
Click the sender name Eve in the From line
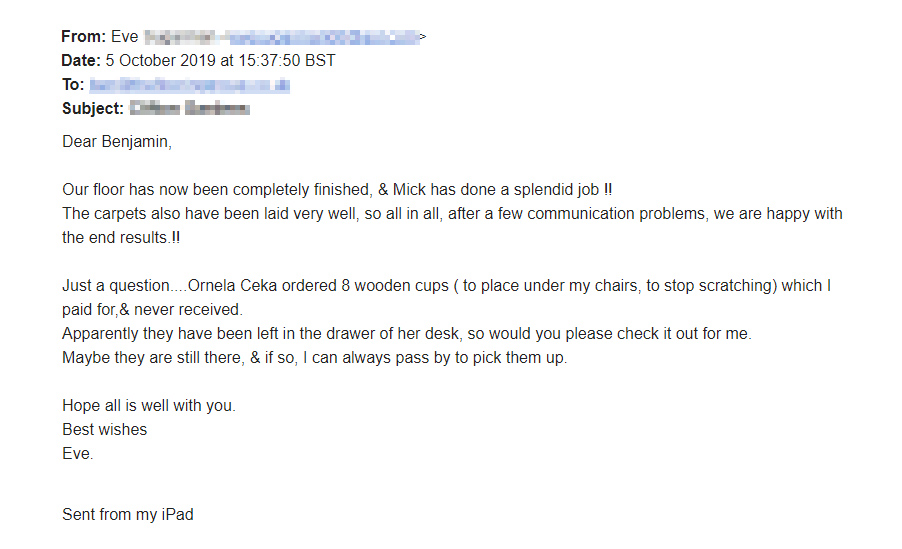coord(124,37)
